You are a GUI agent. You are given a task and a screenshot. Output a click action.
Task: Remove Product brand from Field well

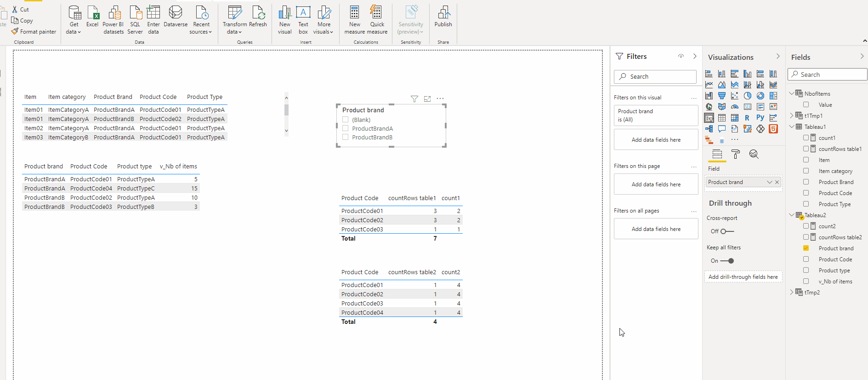(777, 182)
